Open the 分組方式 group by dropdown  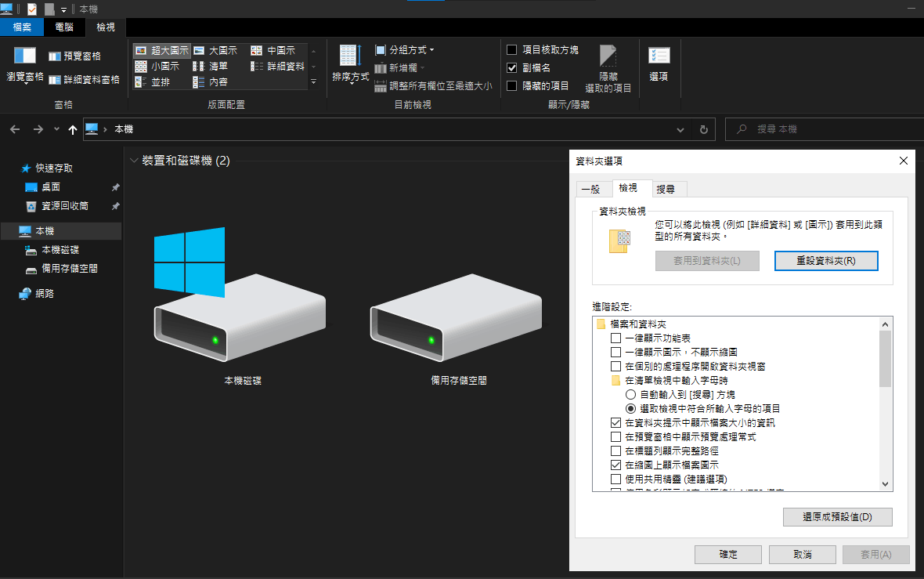[406, 50]
